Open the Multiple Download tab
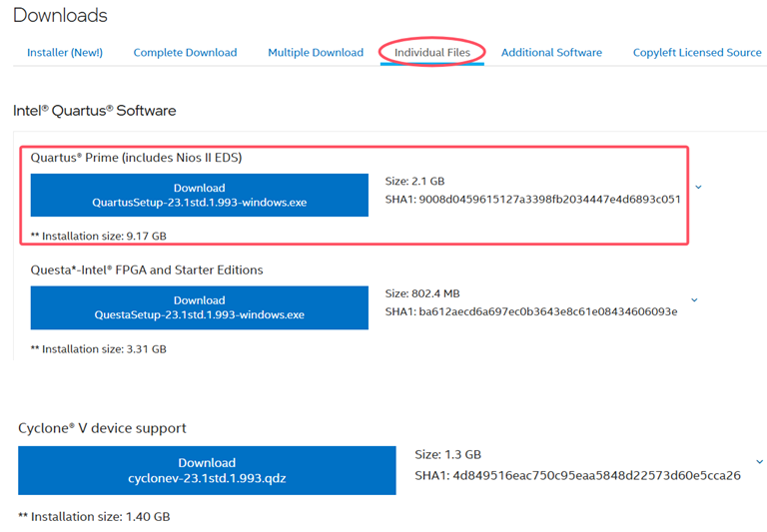The height and width of the screenshot is (532, 767). 316,52
